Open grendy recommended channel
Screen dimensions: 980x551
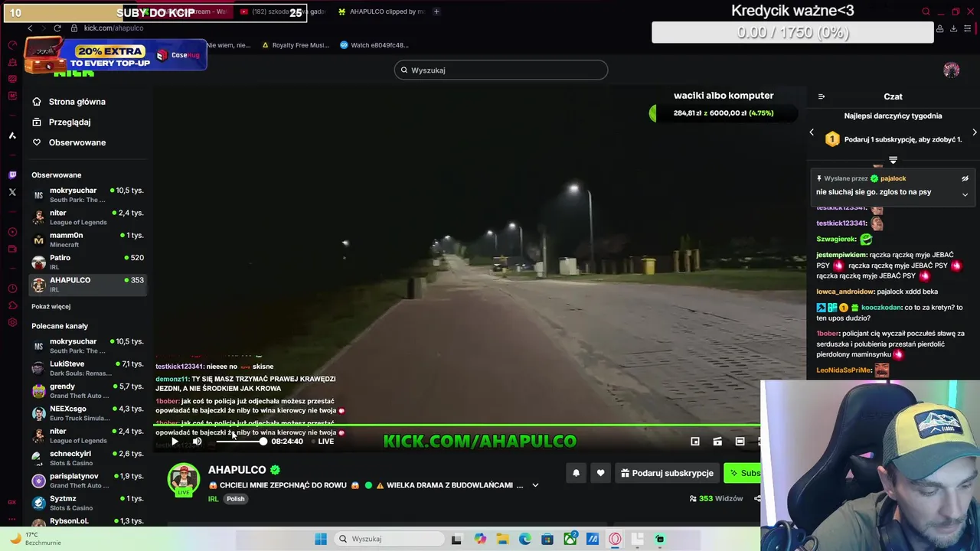(x=87, y=391)
